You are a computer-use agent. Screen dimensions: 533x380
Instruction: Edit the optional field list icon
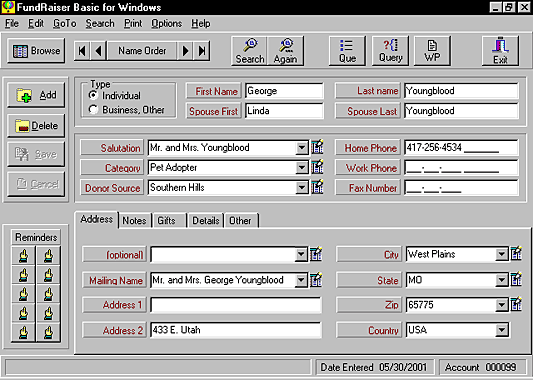pos(316,254)
